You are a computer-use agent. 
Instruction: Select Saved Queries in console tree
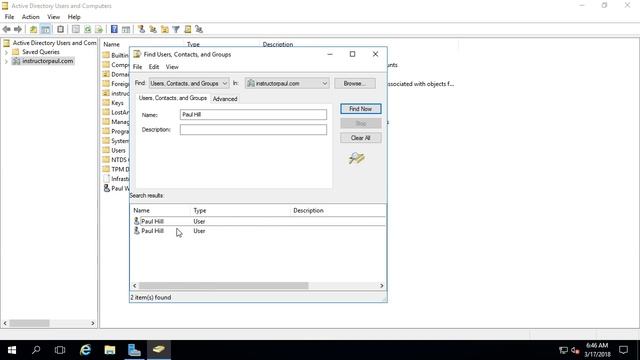pos(41,52)
